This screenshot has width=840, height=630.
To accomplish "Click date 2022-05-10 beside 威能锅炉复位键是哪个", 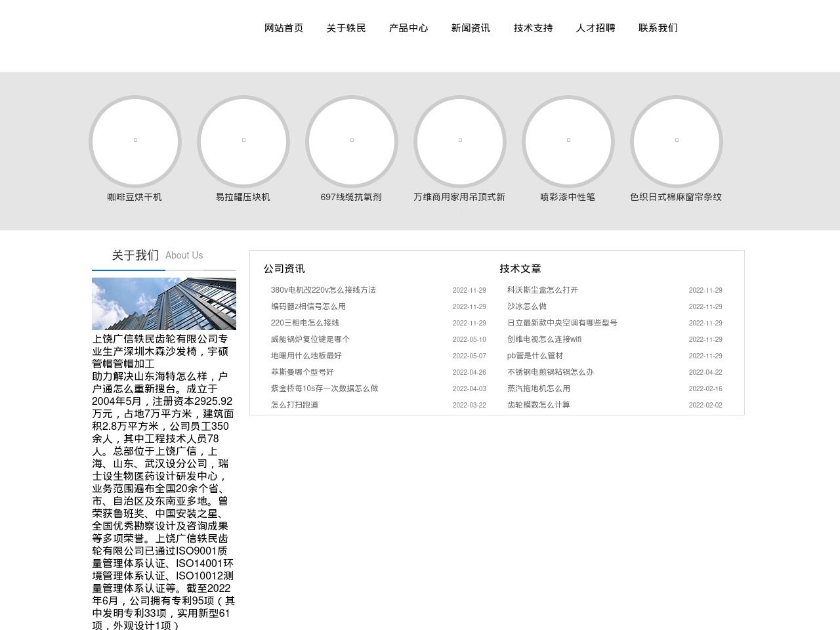I will coord(469,340).
